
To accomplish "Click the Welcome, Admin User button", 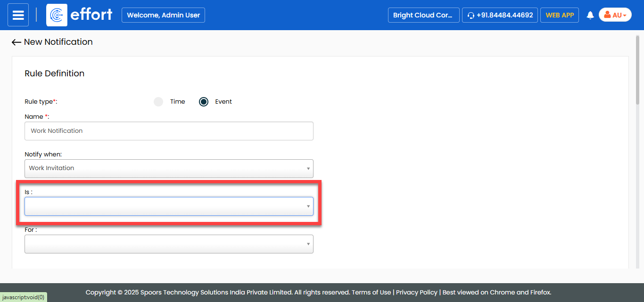I will (163, 15).
